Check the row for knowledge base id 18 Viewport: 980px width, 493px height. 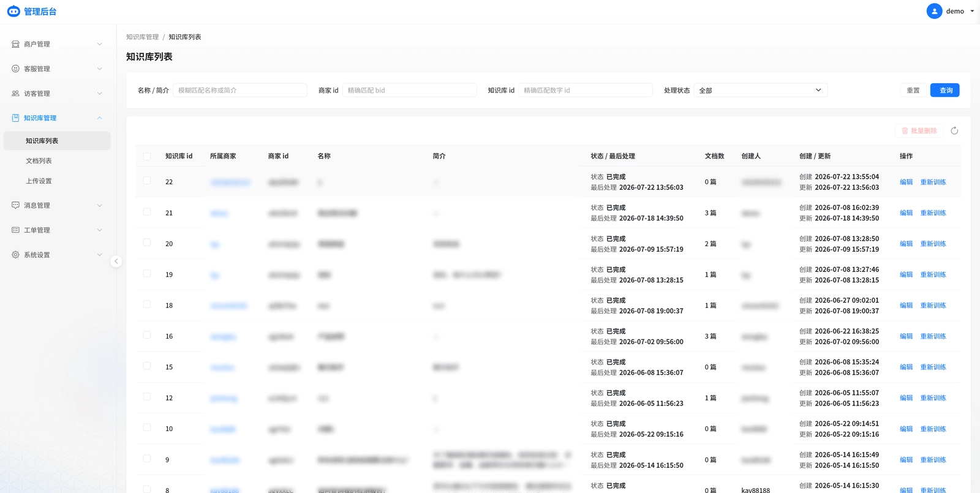point(147,304)
